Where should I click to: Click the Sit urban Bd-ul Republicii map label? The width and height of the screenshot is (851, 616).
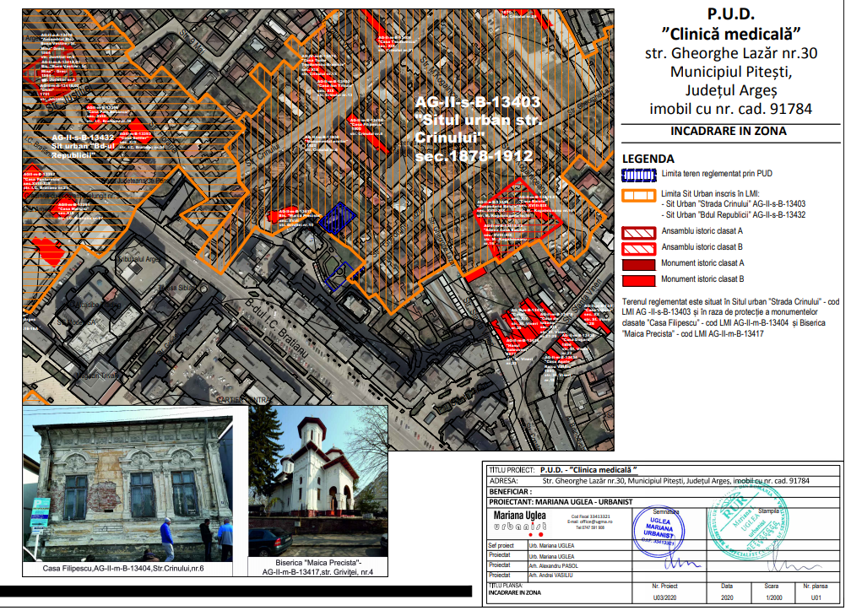[83, 145]
